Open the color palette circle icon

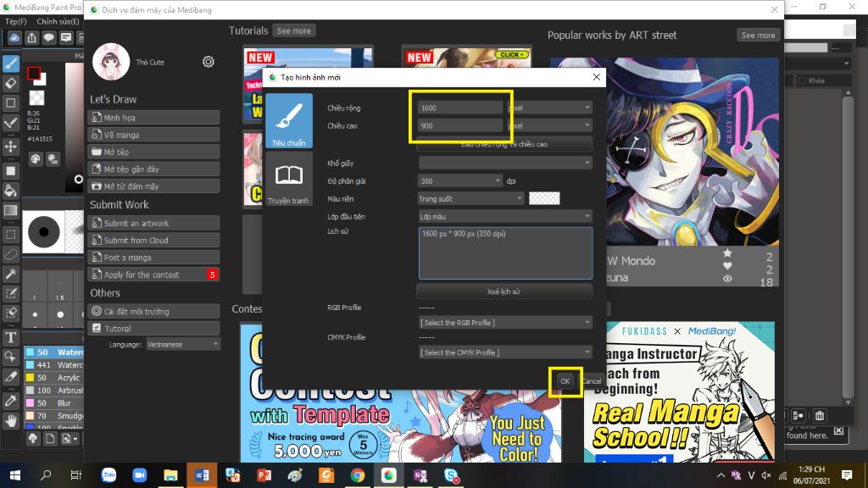tap(36, 159)
